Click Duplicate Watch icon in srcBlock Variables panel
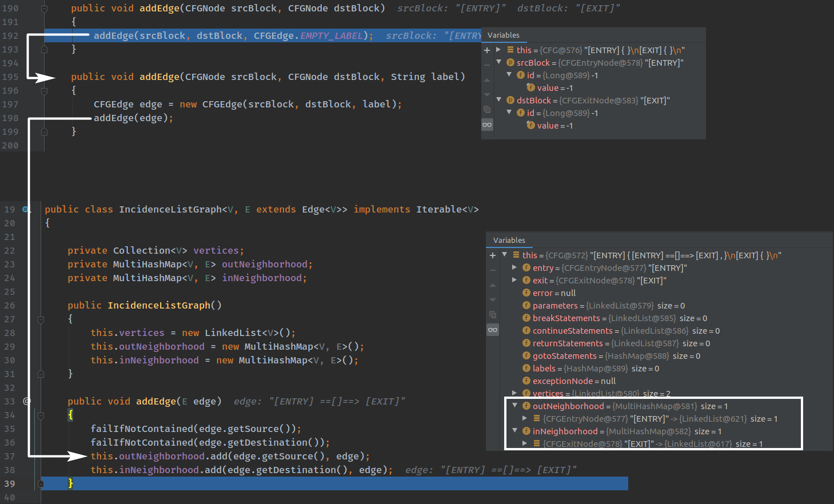Screen dimensions: 834x504 (487, 110)
